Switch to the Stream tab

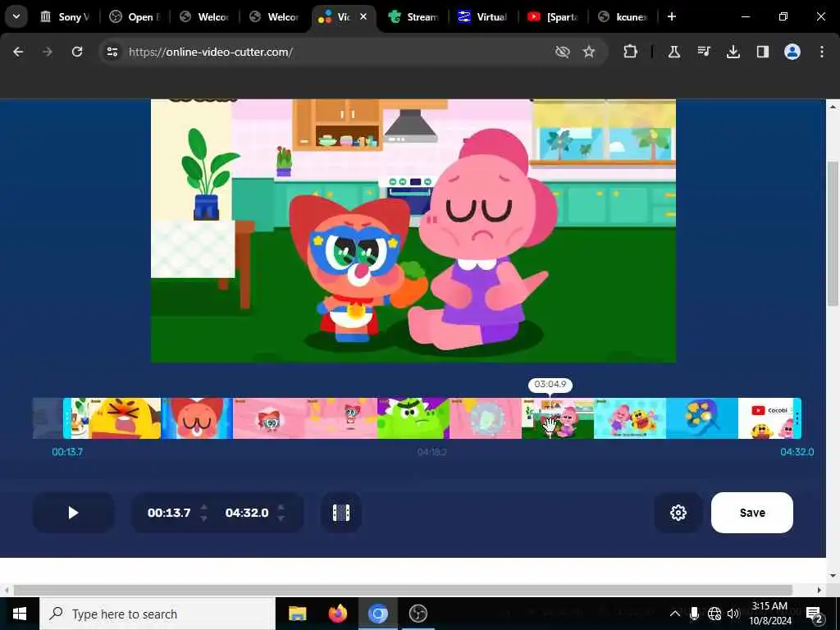coord(414,16)
